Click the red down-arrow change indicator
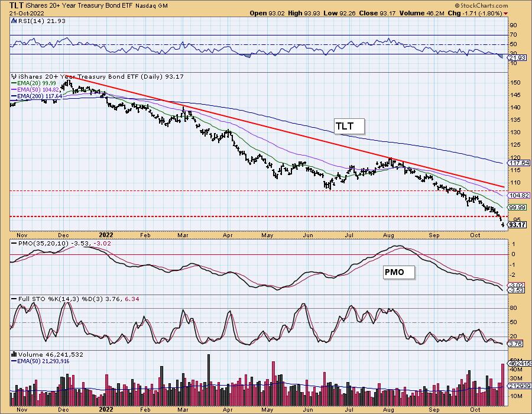Screen dimensions: 532x414 coord(506,14)
